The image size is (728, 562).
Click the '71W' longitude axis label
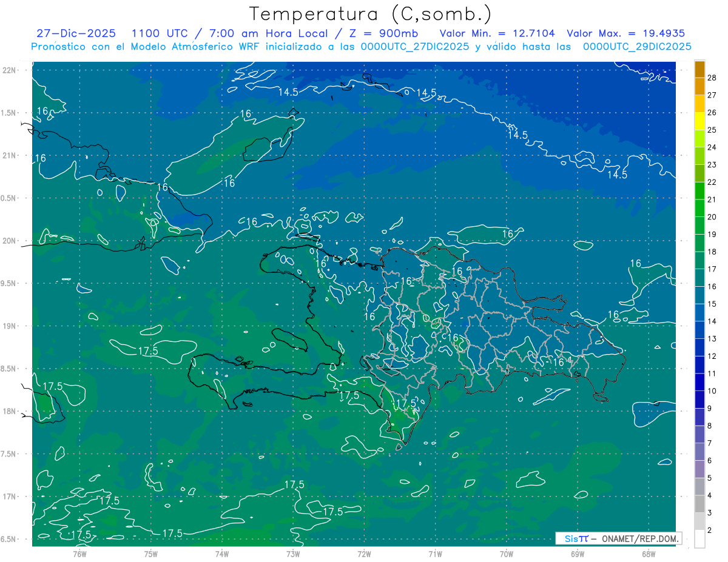435,554
